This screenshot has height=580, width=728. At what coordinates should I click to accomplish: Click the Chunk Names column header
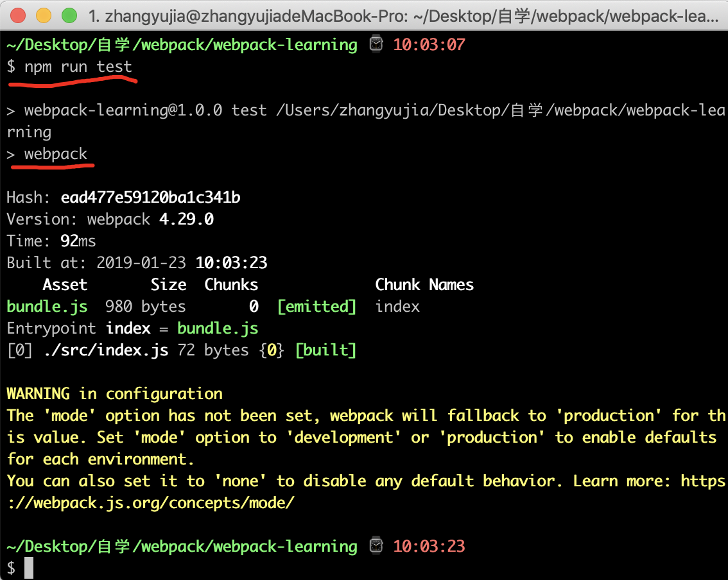pos(424,284)
